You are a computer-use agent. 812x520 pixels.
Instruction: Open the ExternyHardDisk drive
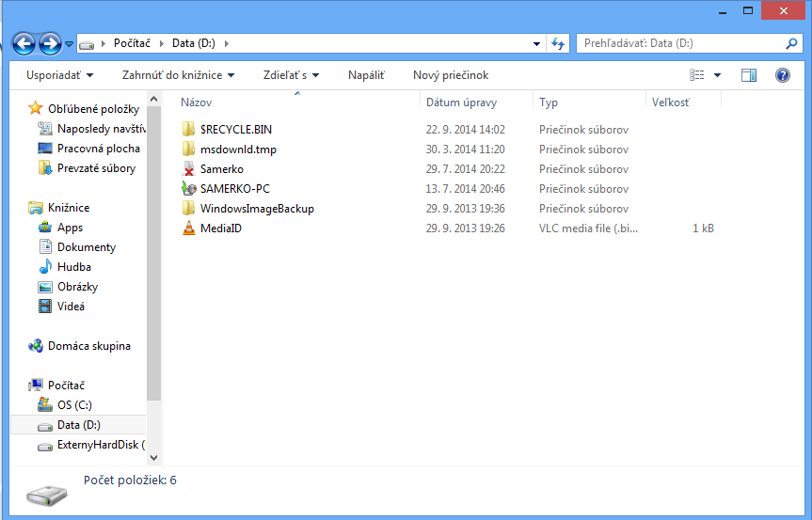point(101,445)
